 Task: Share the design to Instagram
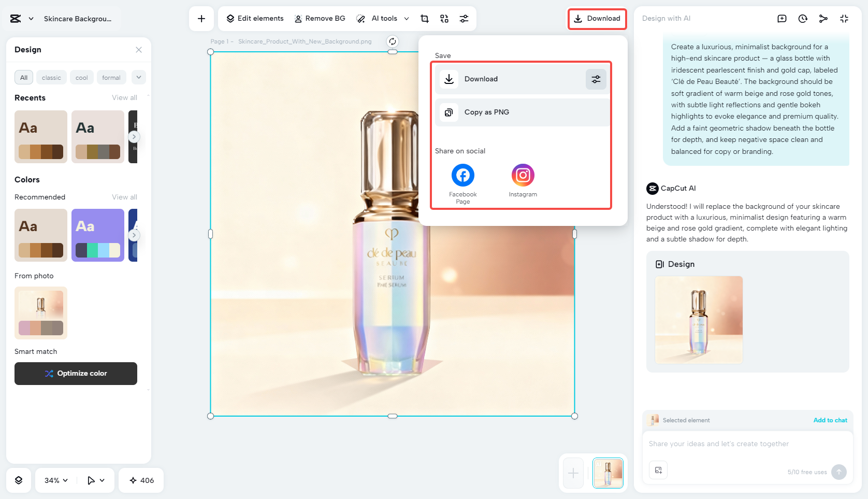(x=523, y=175)
